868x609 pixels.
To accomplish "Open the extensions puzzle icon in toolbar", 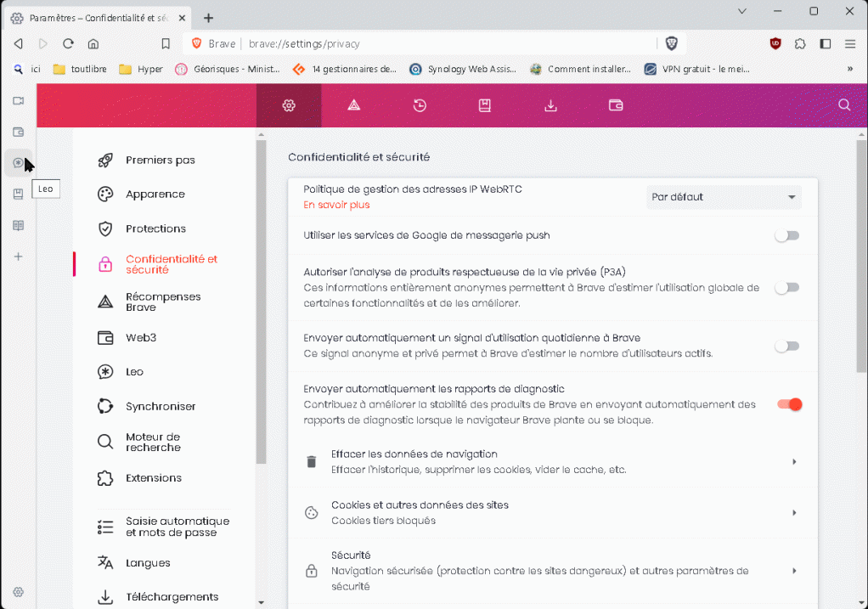I will tap(800, 43).
